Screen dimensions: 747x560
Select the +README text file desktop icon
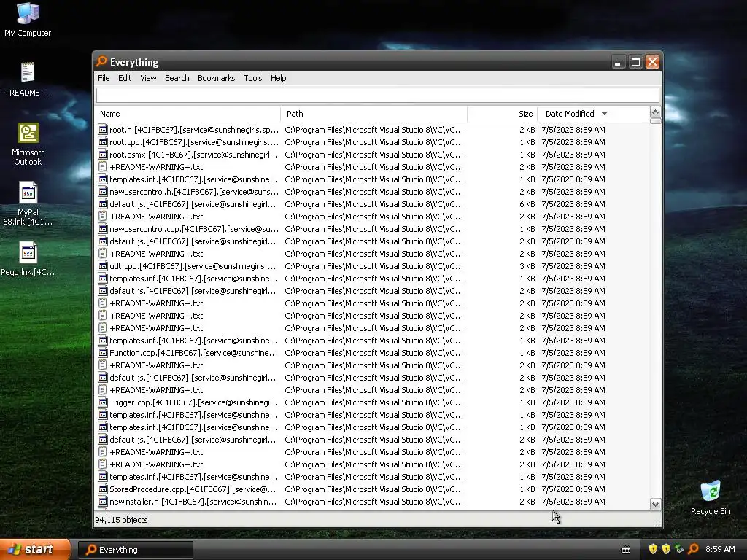(x=28, y=79)
